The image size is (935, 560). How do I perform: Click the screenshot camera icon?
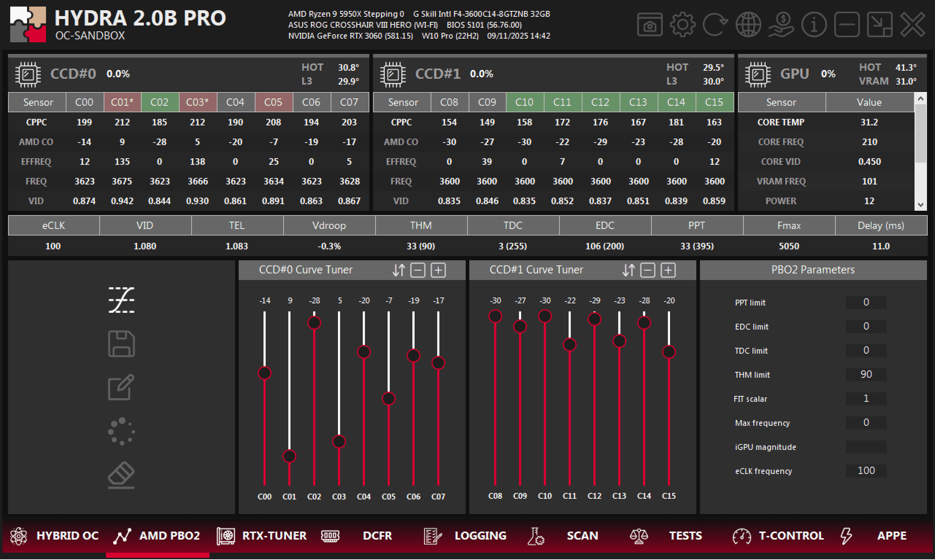tap(650, 25)
